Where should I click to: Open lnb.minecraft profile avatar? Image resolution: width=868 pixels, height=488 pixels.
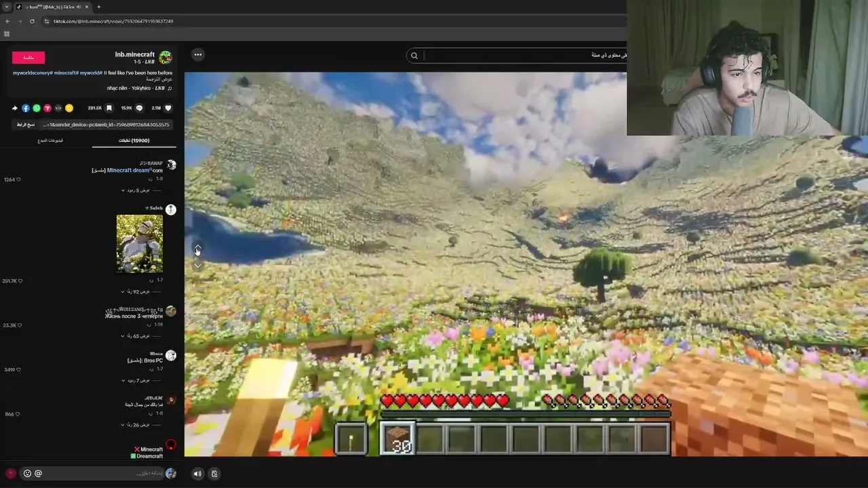[165, 58]
